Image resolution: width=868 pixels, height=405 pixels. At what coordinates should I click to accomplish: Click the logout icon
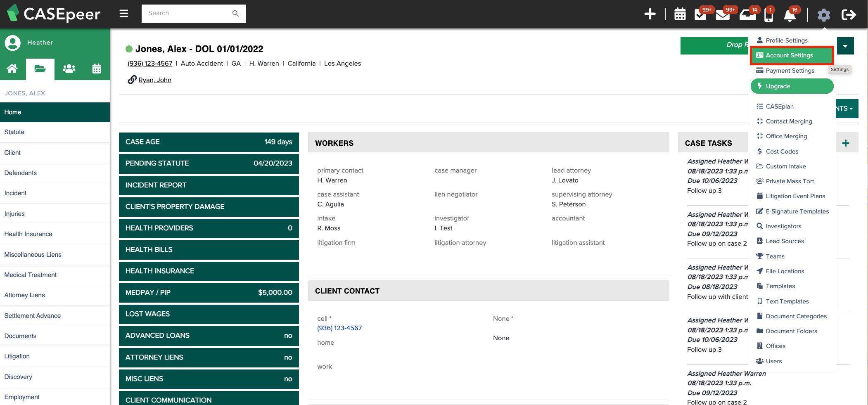click(x=849, y=15)
